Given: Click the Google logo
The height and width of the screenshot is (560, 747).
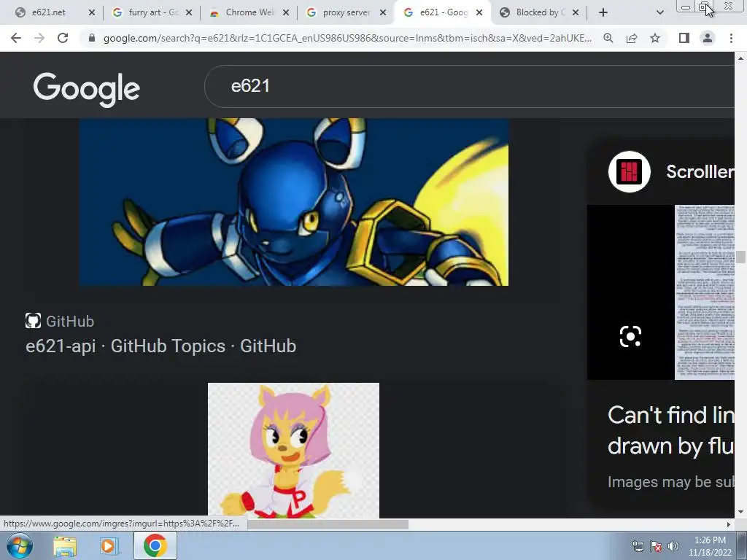Looking at the screenshot, I should coord(86,88).
